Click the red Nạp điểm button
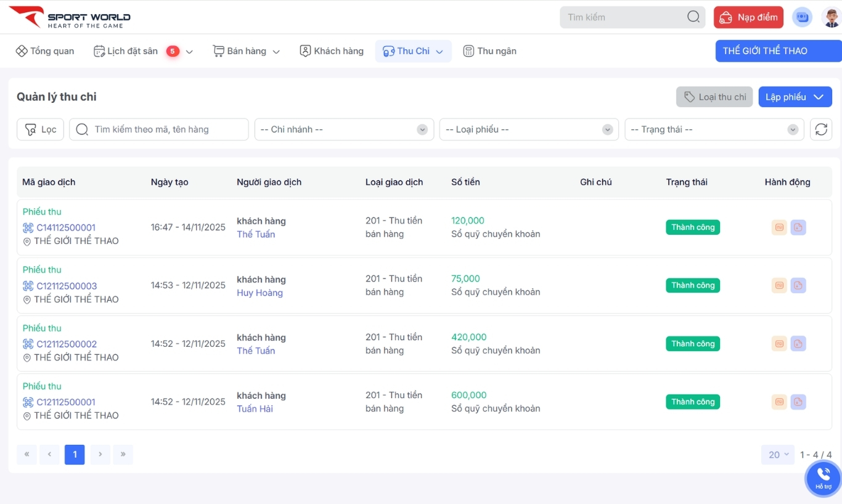 pos(748,17)
